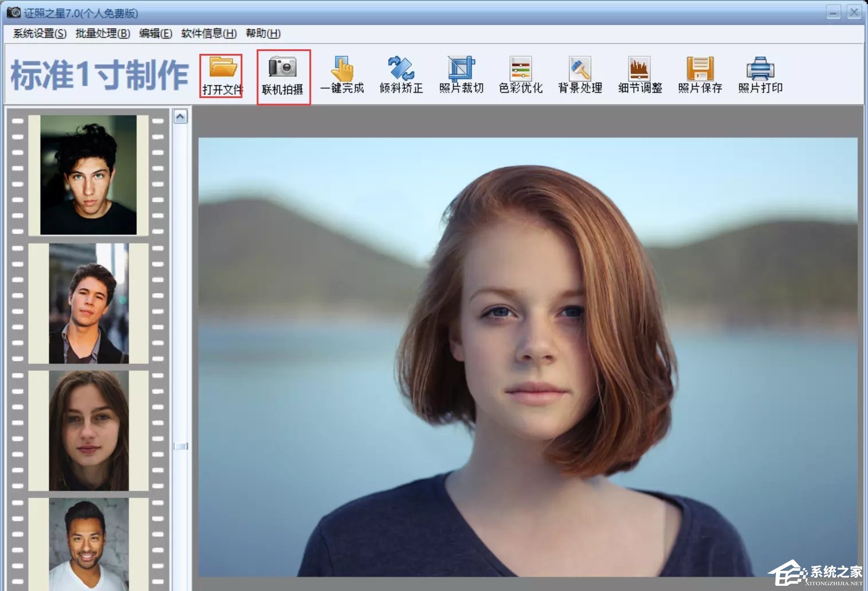Open 联机拍摄 camera capture tool
868x591 pixels.
click(x=283, y=69)
